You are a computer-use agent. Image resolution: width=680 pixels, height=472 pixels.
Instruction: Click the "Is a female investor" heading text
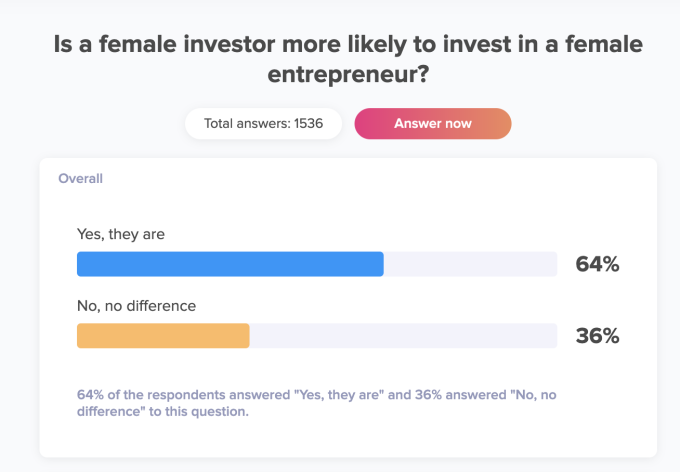pyautogui.click(x=180, y=44)
